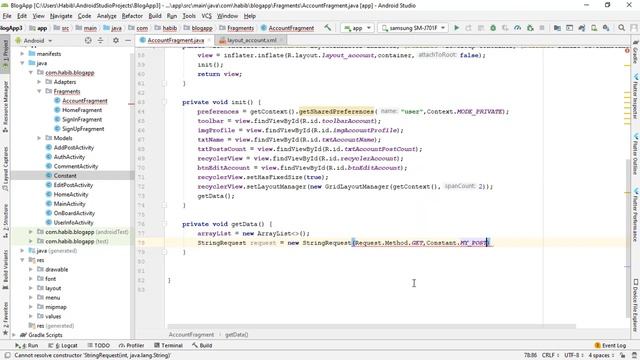Hide the Project panel with minus icon

(128, 40)
